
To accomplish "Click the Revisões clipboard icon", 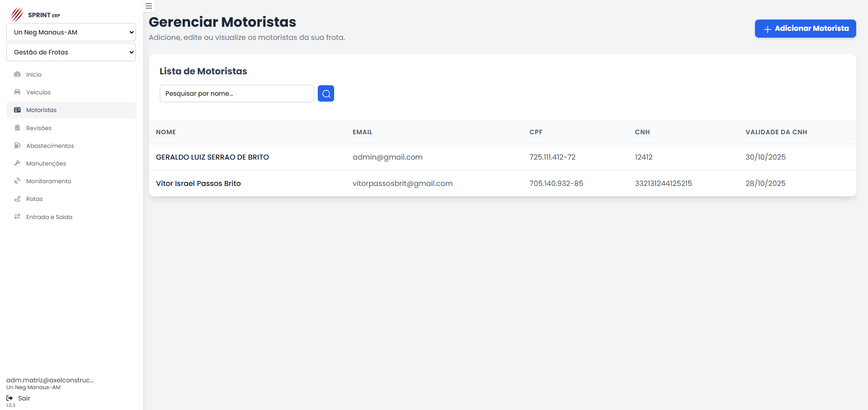I will pyautogui.click(x=17, y=128).
